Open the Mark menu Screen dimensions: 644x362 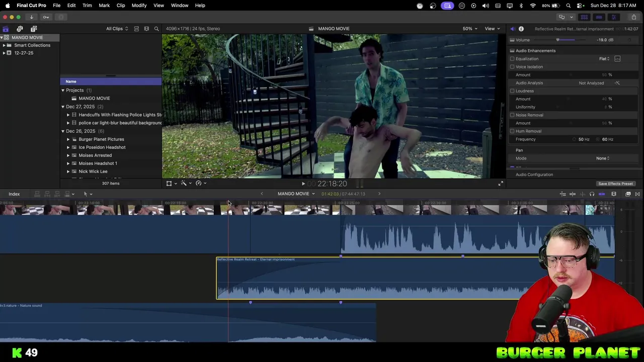[x=104, y=6]
